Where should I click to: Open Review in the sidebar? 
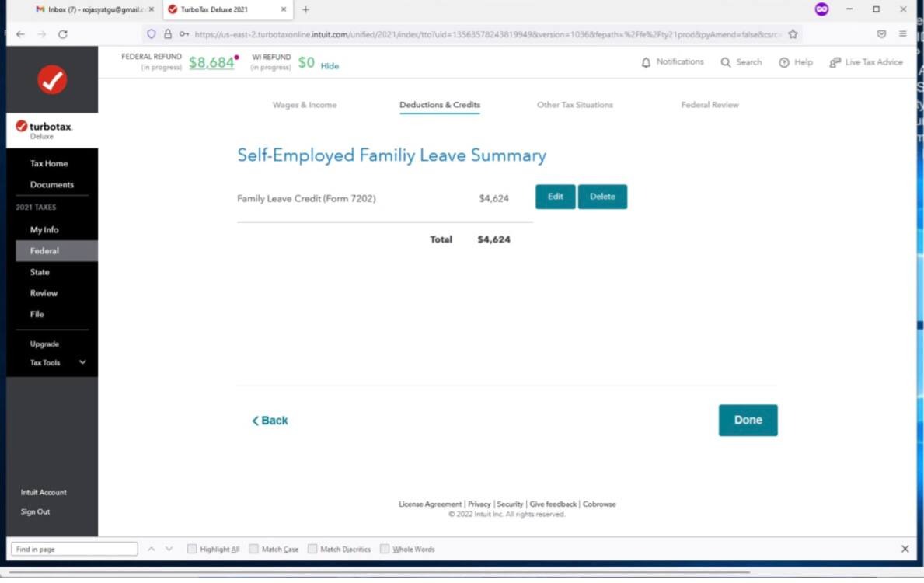pos(44,293)
